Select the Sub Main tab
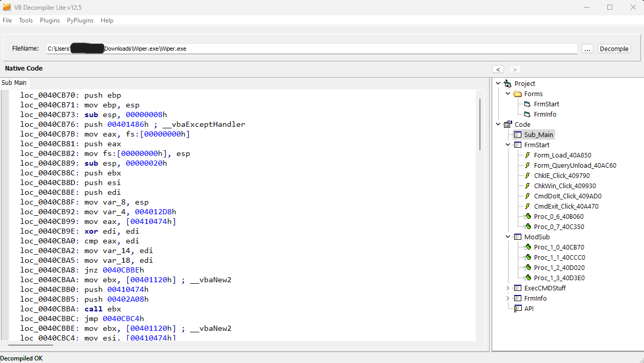 pyautogui.click(x=14, y=83)
